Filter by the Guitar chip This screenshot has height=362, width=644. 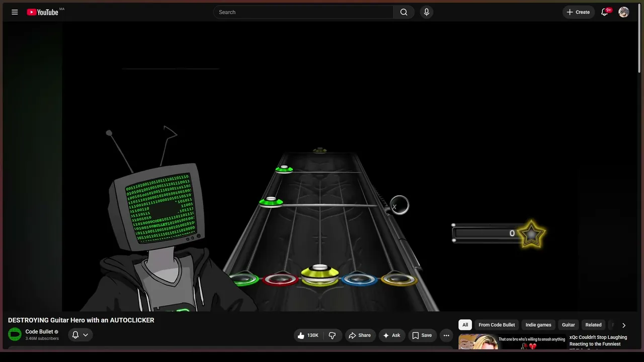[x=568, y=325]
